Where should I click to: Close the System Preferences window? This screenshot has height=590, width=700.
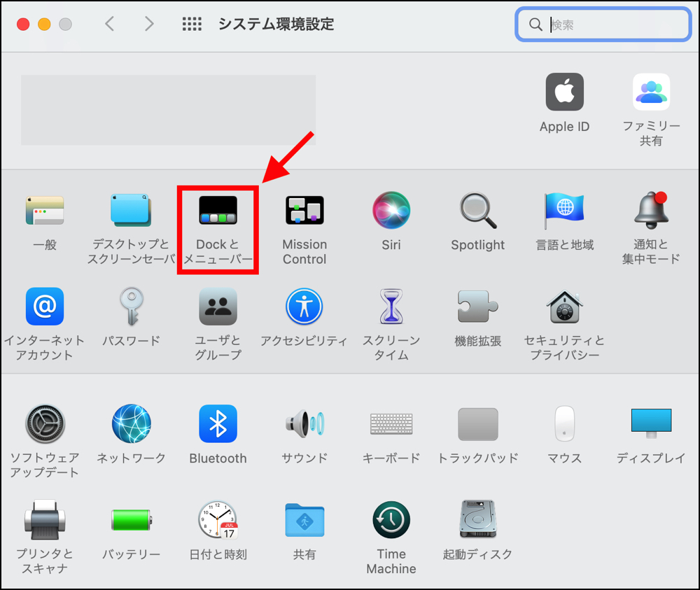pyautogui.click(x=23, y=24)
